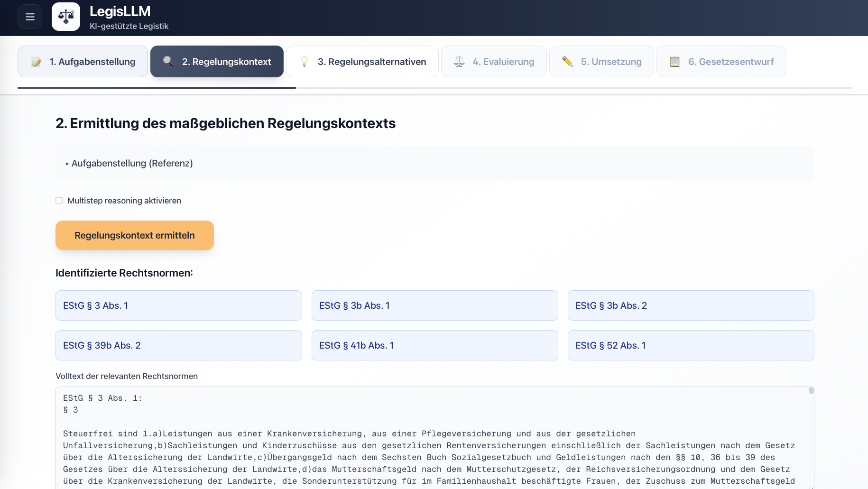Select the EStG § 3b Abs. 2 norm
868x489 pixels.
(x=691, y=305)
